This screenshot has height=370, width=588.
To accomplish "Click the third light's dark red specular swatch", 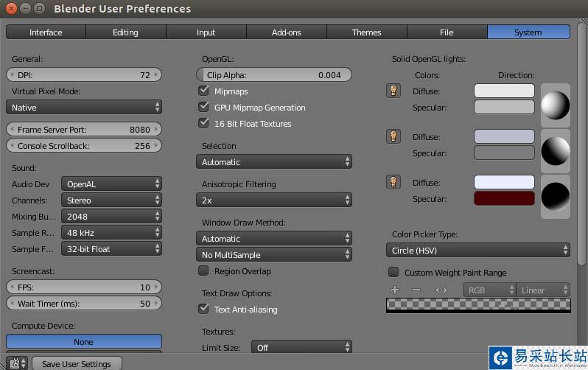I will click(504, 199).
